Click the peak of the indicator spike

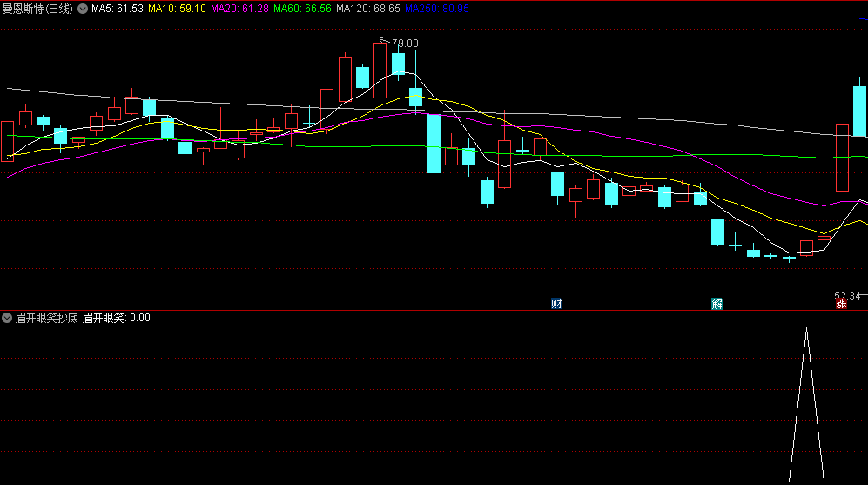coord(806,329)
